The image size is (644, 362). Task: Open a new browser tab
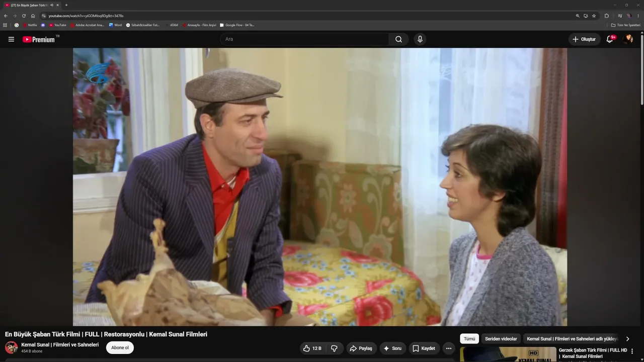pos(66,5)
